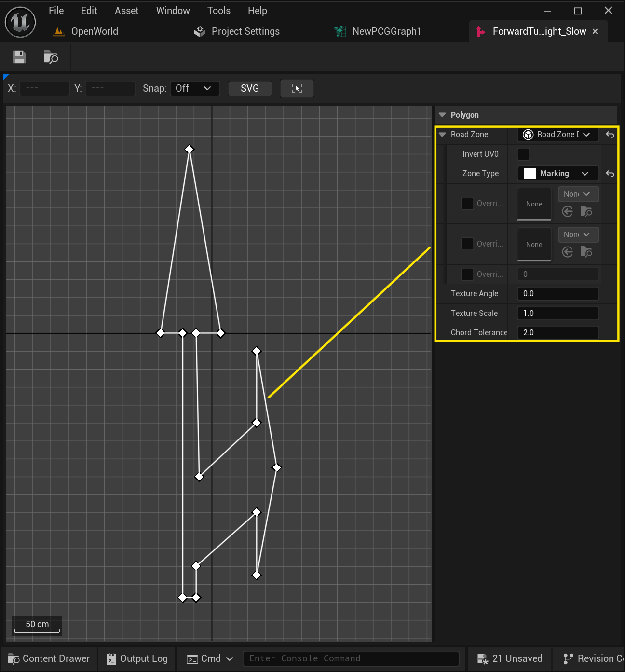
Task: Click the first override None thumbnail
Action: pos(534,204)
